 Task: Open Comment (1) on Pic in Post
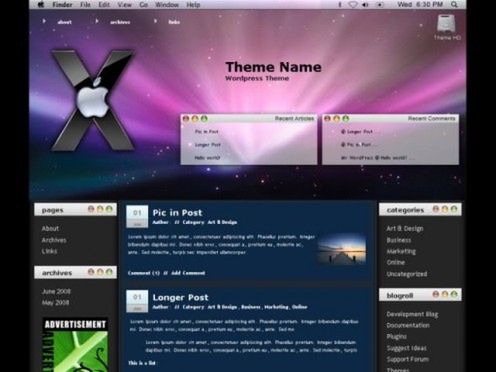coord(144,273)
